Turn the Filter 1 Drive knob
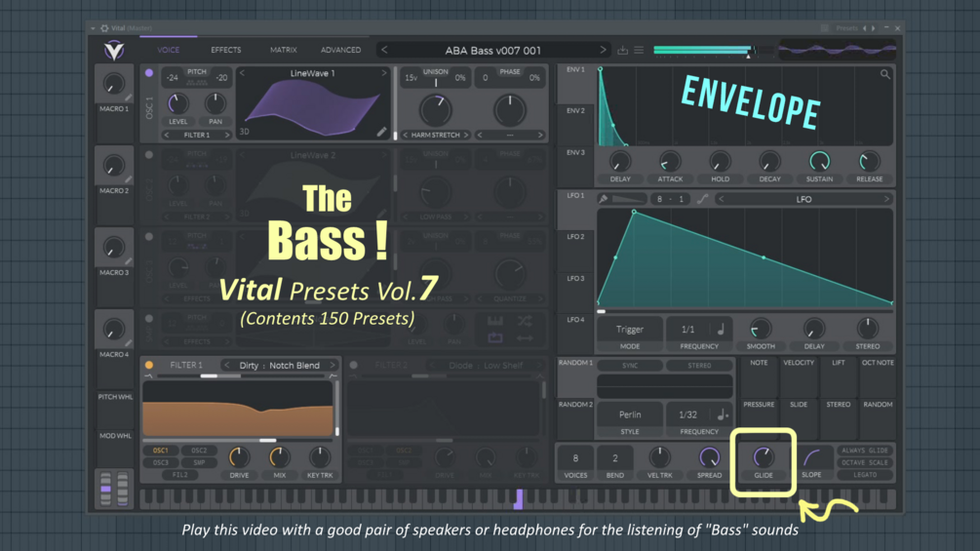980x551 pixels. (239, 457)
